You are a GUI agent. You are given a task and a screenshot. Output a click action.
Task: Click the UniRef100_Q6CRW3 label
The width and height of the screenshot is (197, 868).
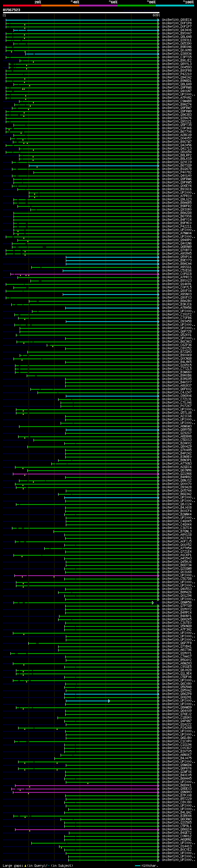(x=177, y=819)
